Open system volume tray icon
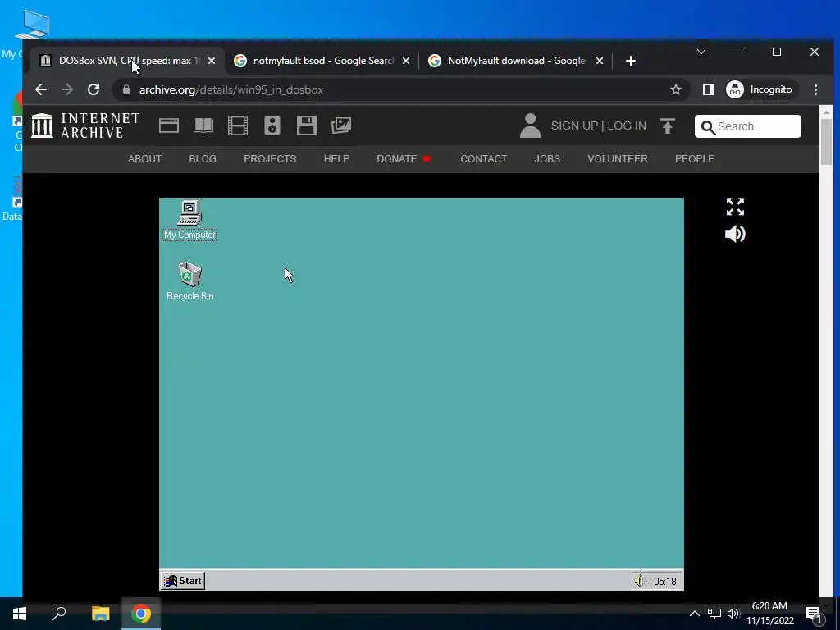Image resolution: width=840 pixels, height=630 pixels. (x=733, y=614)
